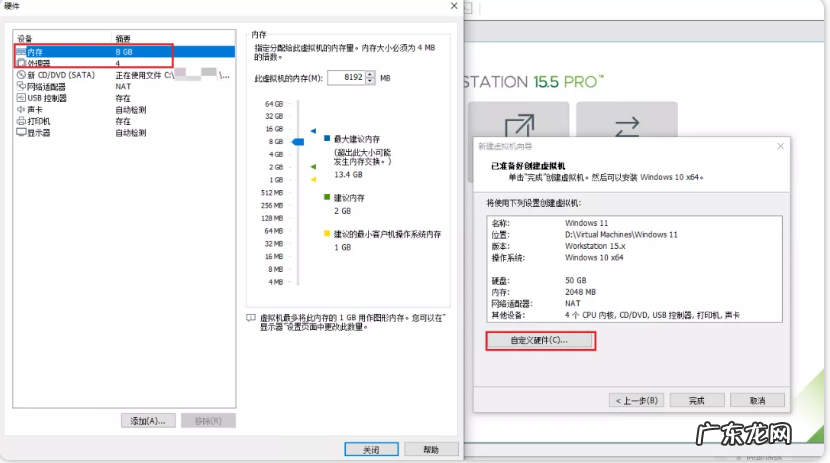Click the < 上一步(B) back button
The width and height of the screenshot is (830, 463).
tap(637, 401)
